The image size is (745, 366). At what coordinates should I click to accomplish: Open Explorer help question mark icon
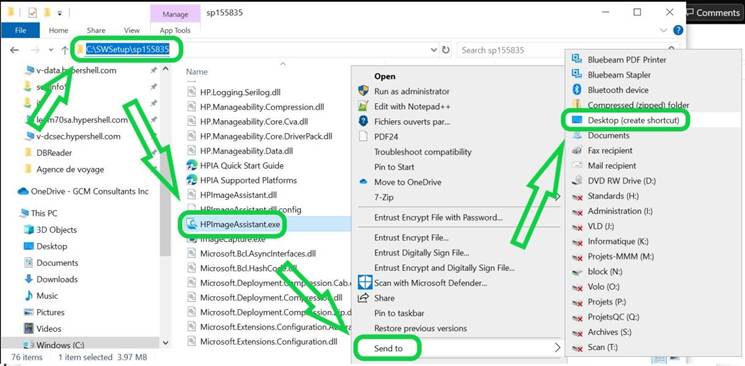point(678,30)
